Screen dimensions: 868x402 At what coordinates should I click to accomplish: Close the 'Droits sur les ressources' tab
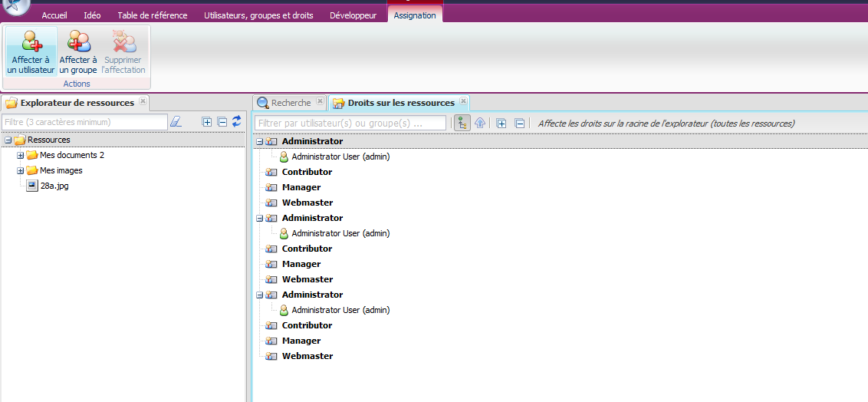(x=463, y=102)
